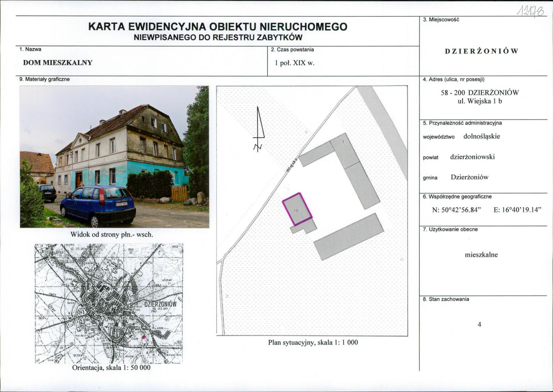
Task: Select the Stan zachowania value 4
Action: pos(480,324)
